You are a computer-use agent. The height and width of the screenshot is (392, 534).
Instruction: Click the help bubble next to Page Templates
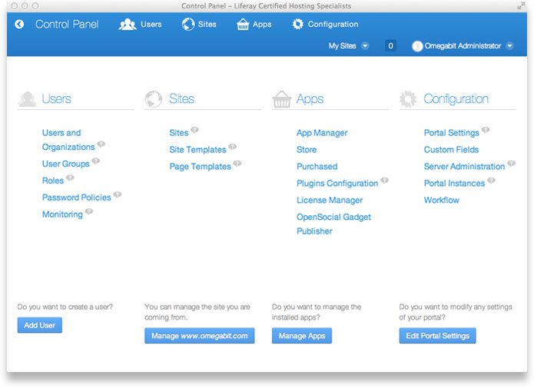[x=237, y=164]
